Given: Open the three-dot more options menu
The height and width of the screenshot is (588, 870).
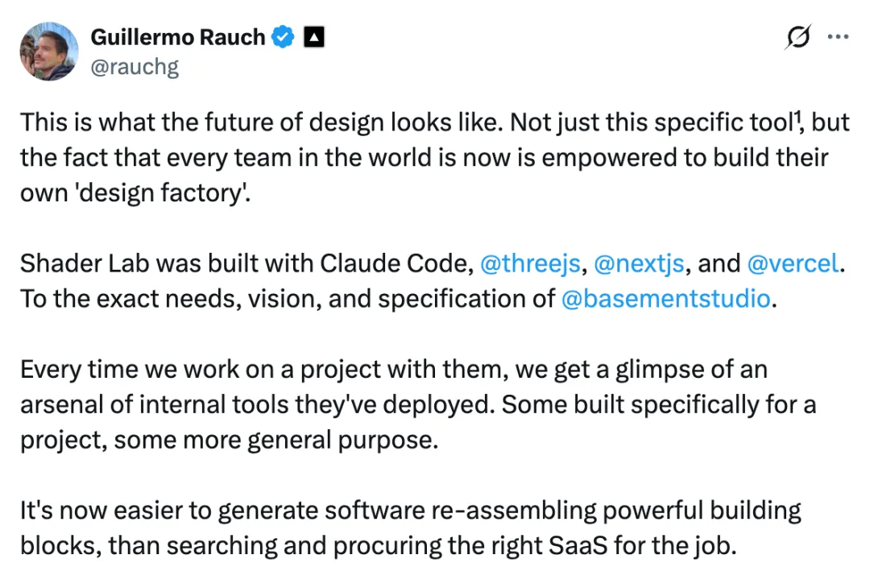Looking at the screenshot, I should coord(838,37).
